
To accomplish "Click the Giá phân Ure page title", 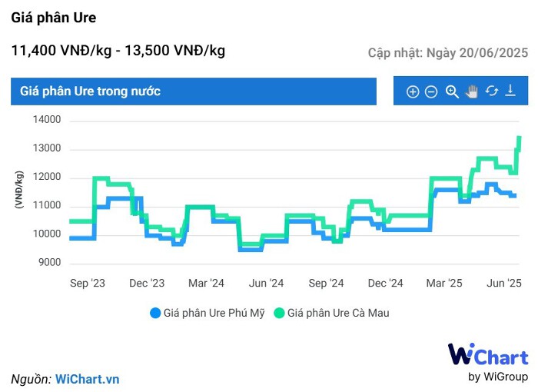I will click(53, 18).
